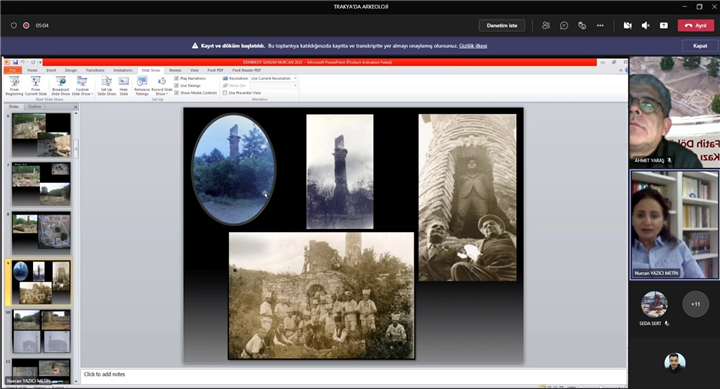Select slide 10 thumbnail
Image resolution: width=720 pixels, height=389 pixels.
(x=41, y=331)
